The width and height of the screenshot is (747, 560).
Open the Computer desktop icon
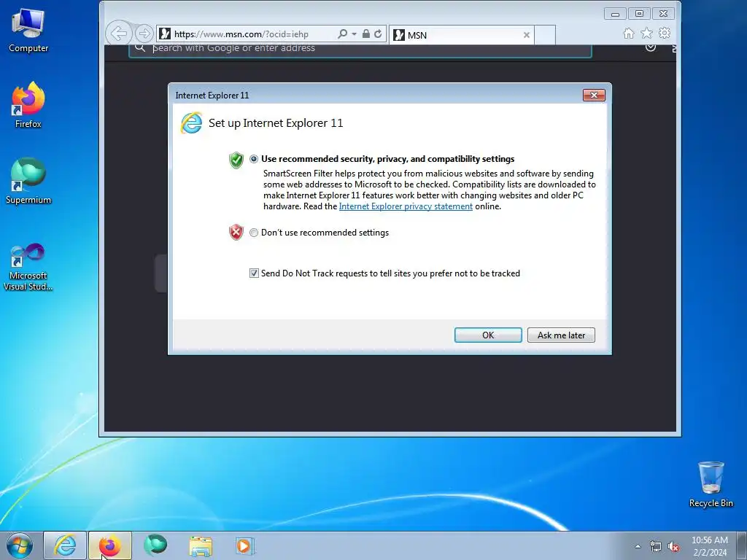tap(28, 31)
